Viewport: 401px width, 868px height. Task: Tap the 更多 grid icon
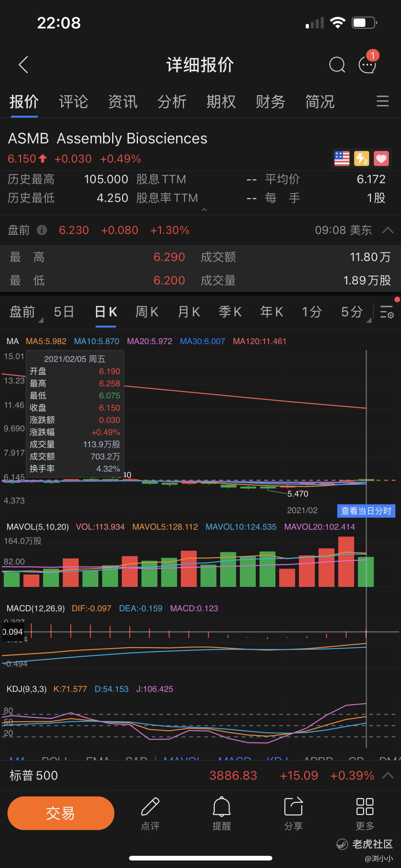[365, 813]
